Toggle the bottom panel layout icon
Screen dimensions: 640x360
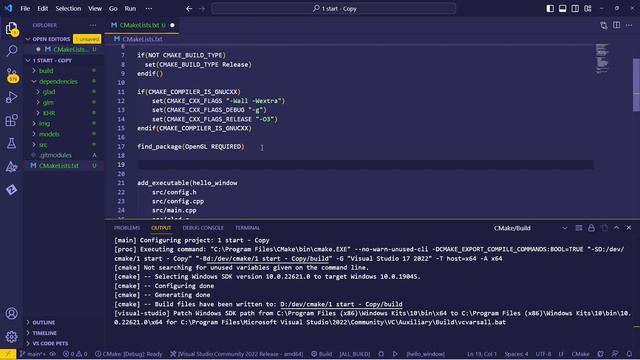point(562,9)
